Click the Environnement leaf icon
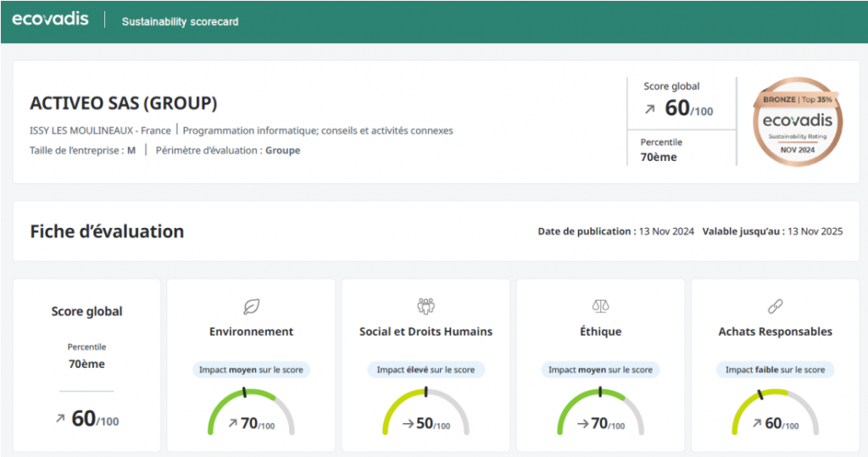The width and height of the screenshot is (868, 457). 251,306
